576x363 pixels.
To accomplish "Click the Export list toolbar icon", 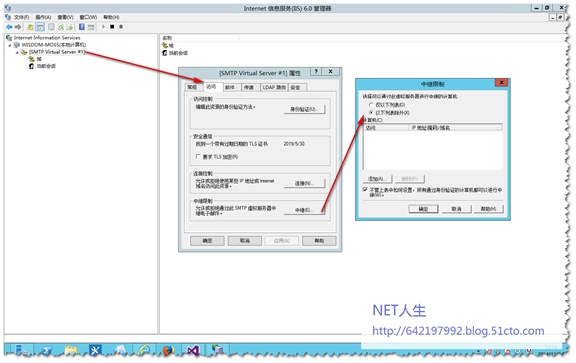I will tap(70, 27).
